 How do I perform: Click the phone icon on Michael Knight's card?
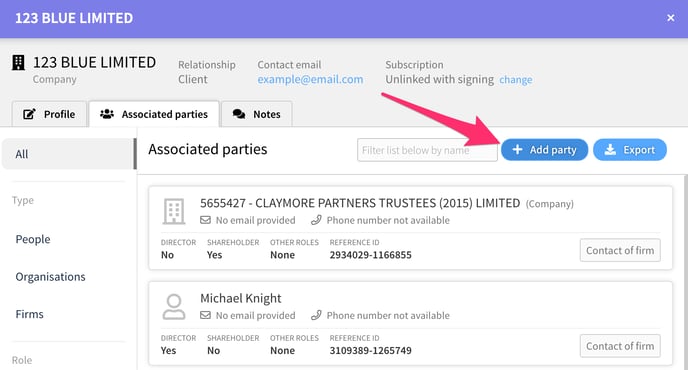click(316, 315)
